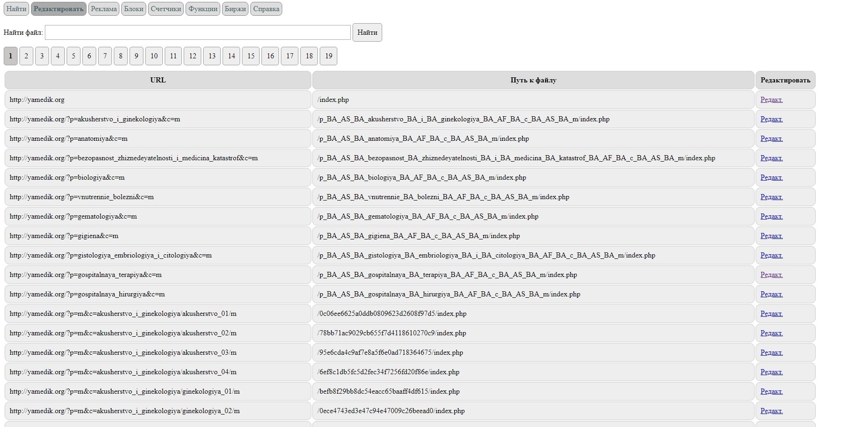Screen dimensions: 868x427
Task: Click Редакт. for the anatomiya row
Action: click(x=771, y=138)
